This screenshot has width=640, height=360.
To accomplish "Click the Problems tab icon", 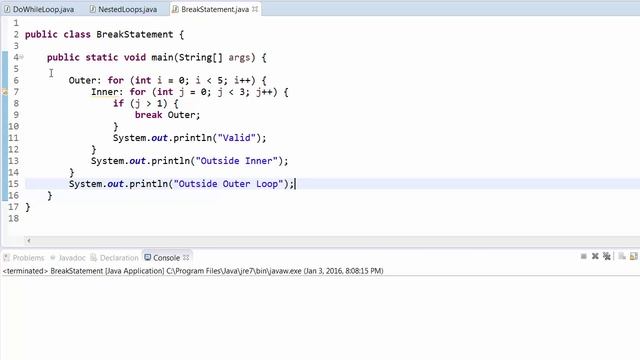I will point(7,258).
